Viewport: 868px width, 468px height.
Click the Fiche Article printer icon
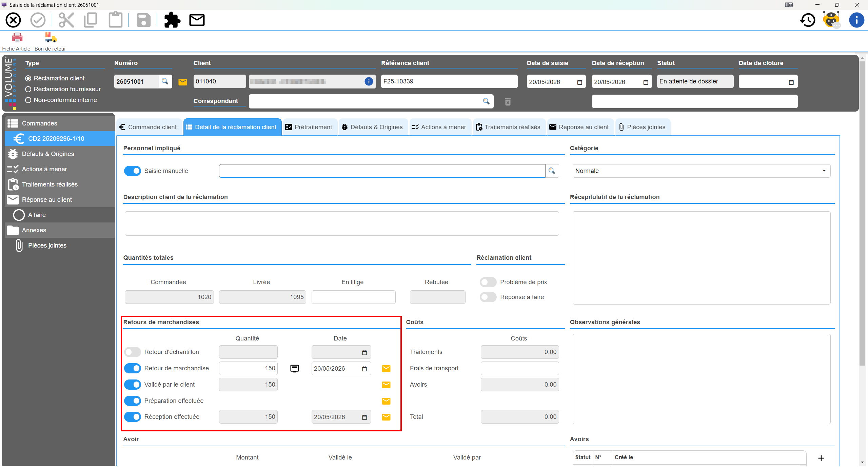tap(17, 37)
